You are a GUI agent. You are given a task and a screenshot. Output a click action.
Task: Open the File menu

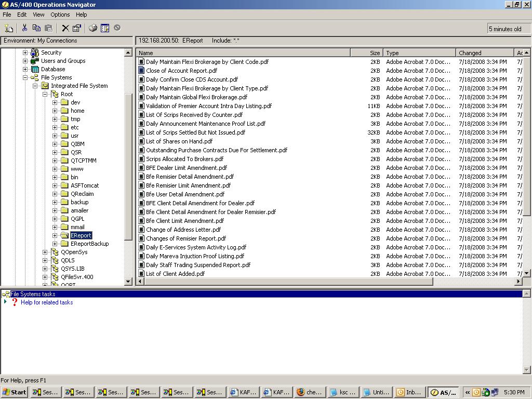pos(7,15)
